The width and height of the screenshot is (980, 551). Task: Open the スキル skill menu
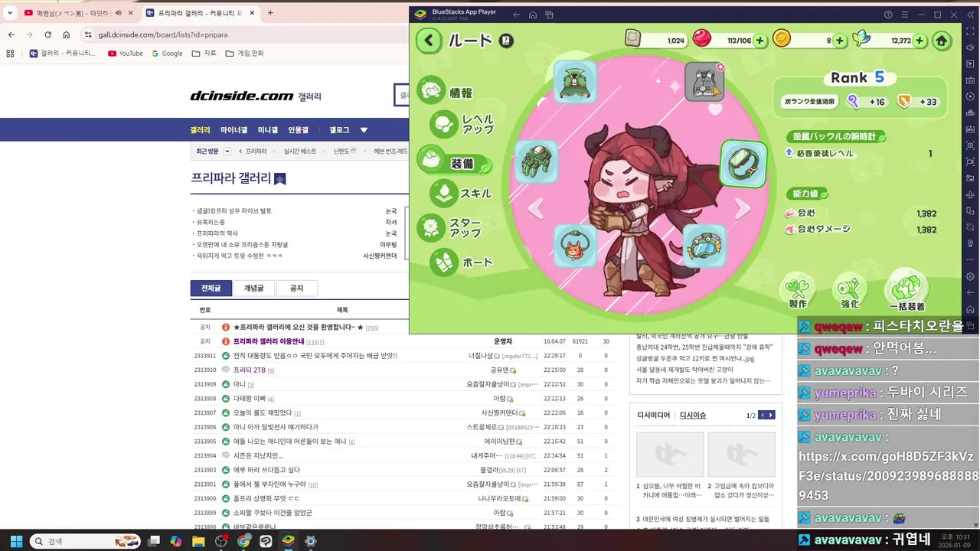click(462, 194)
